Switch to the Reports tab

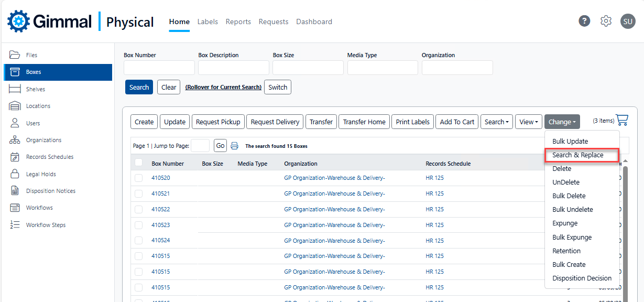[238, 21]
